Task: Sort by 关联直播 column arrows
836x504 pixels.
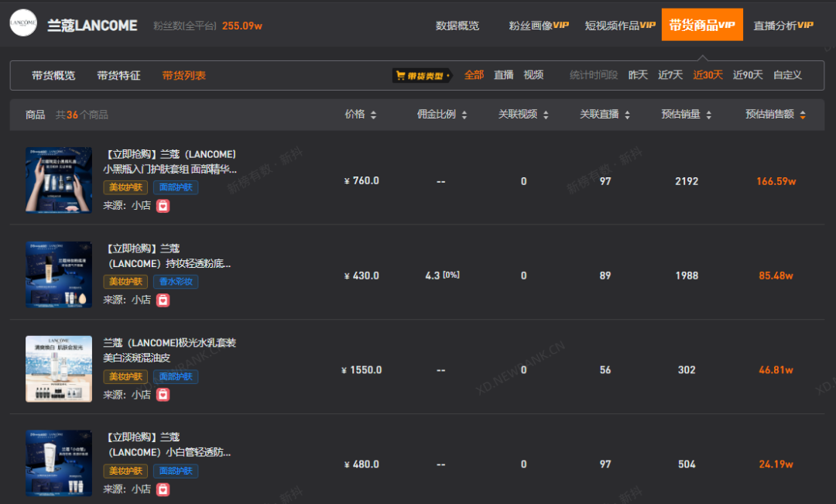Action: 627,115
